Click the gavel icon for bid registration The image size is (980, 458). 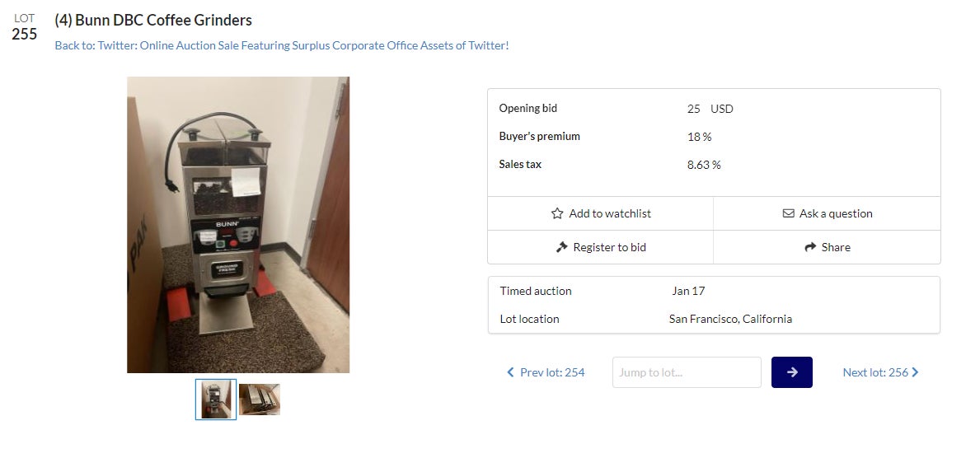[x=562, y=247]
